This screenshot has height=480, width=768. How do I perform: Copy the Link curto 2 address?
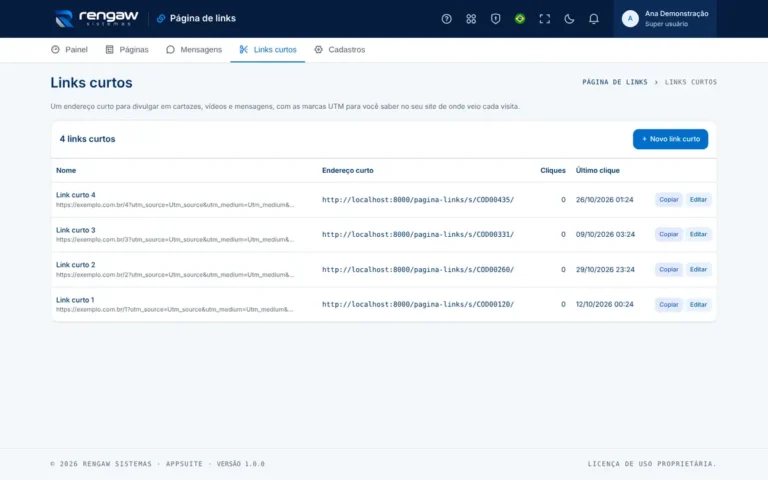tap(669, 269)
